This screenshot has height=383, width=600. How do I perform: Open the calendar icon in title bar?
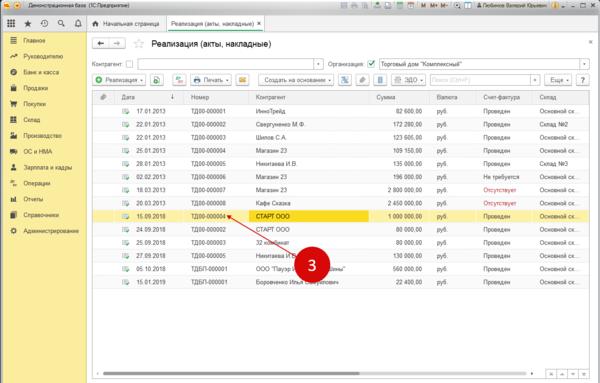[411, 5]
